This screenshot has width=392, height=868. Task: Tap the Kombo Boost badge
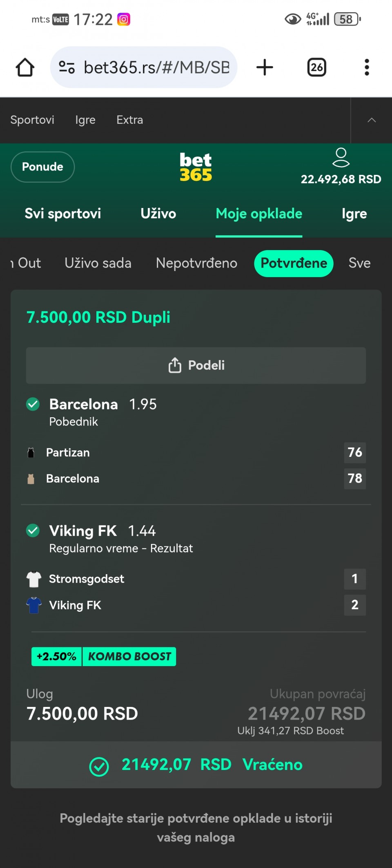[x=104, y=656]
